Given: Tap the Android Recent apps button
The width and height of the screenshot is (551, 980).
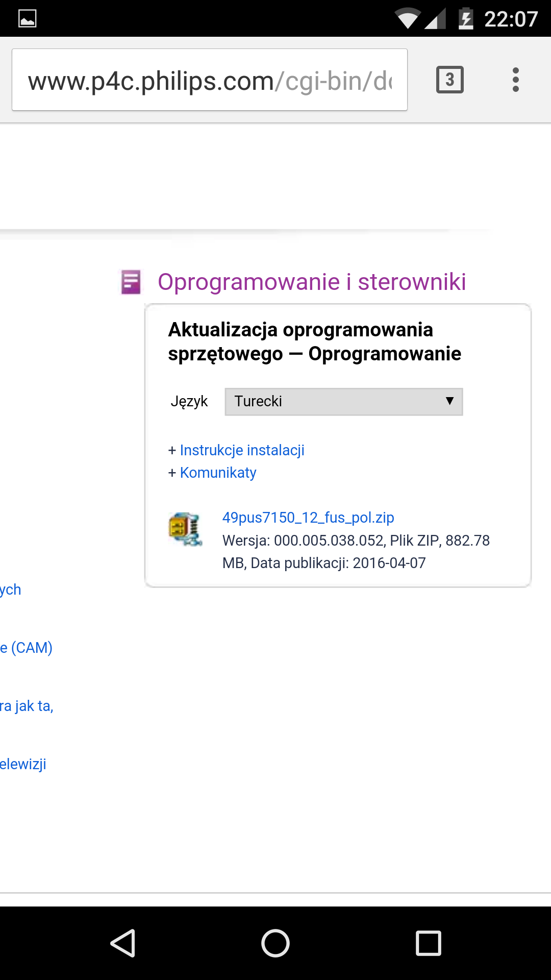Looking at the screenshot, I should [x=429, y=943].
